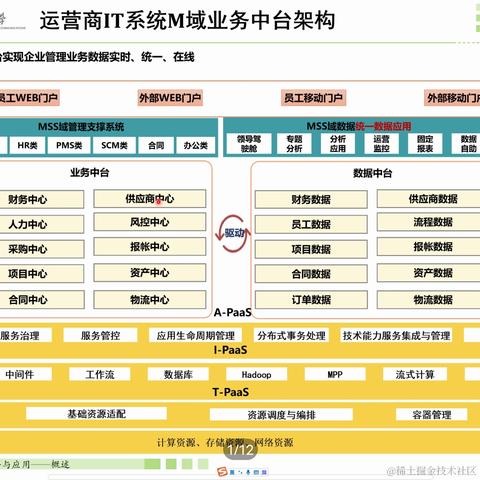This screenshot has height=480, width=480.
Task: Click the 服务管控 box
Action: (x=100, y=335)
